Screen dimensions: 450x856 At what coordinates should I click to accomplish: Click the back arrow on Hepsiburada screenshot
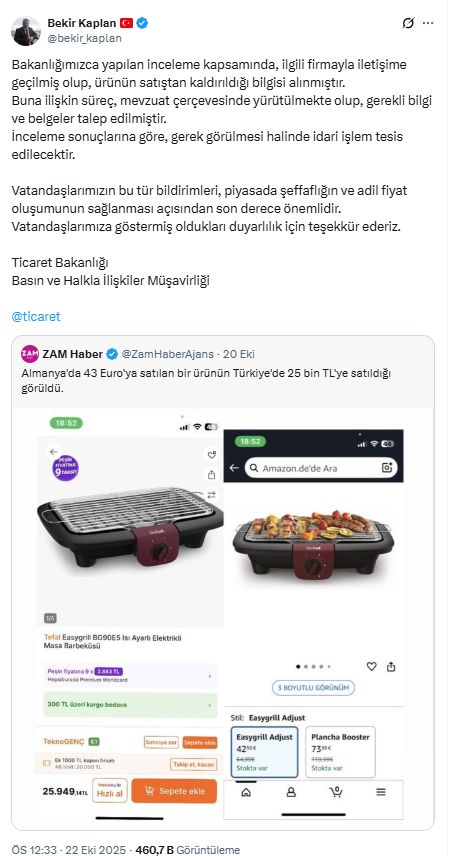54,451
